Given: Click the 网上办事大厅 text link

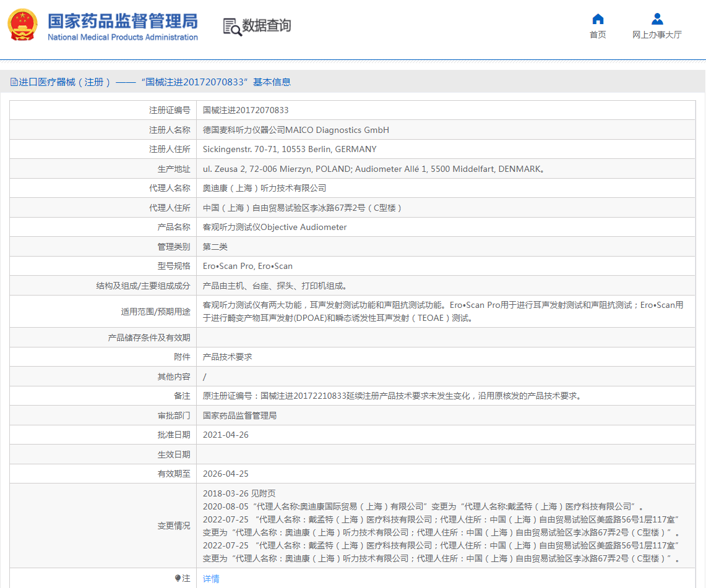Looking at the screenshot, I should 656,35.
